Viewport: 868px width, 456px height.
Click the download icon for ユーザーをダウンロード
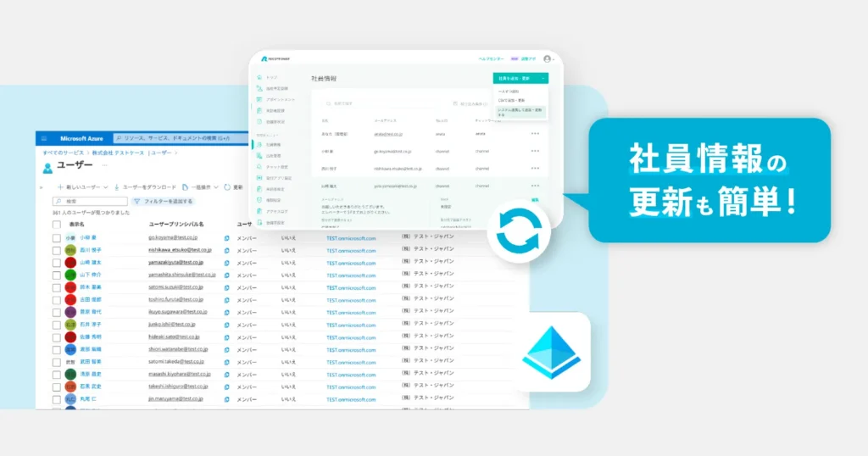coord(117,187)
